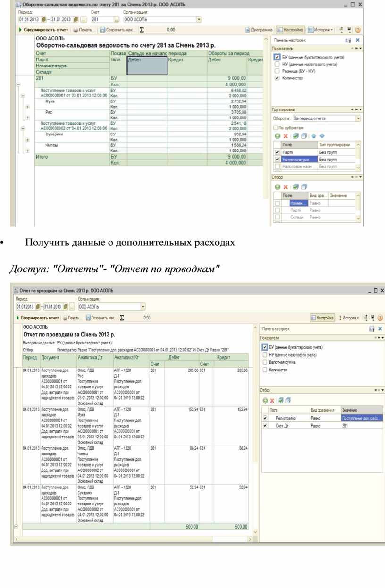
Task: Toggle БУ checkbox in account 281 settings panel
Action: coord(277,57)
